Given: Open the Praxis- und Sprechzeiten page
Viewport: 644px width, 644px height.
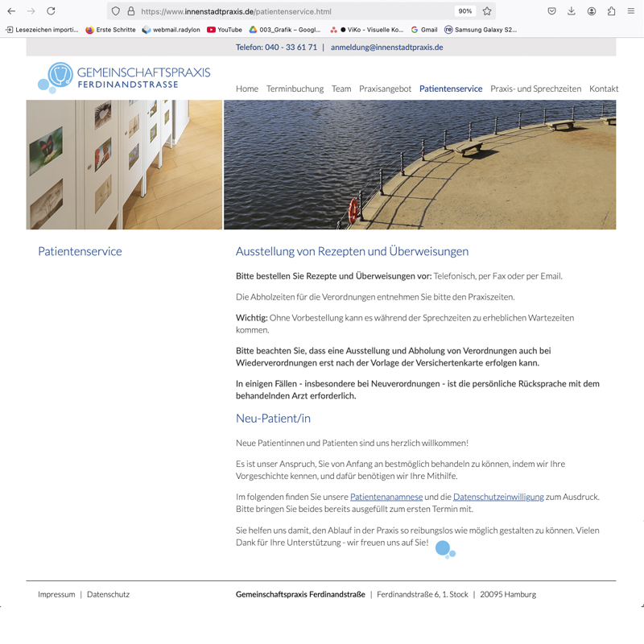Looking at the screenshot, I should [x=535, y=89].
